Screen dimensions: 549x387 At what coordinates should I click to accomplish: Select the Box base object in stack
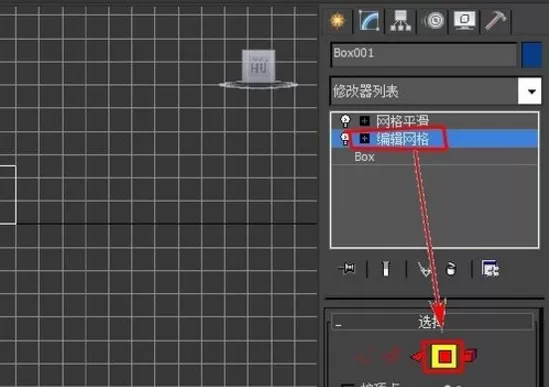[x=364, y=157]
